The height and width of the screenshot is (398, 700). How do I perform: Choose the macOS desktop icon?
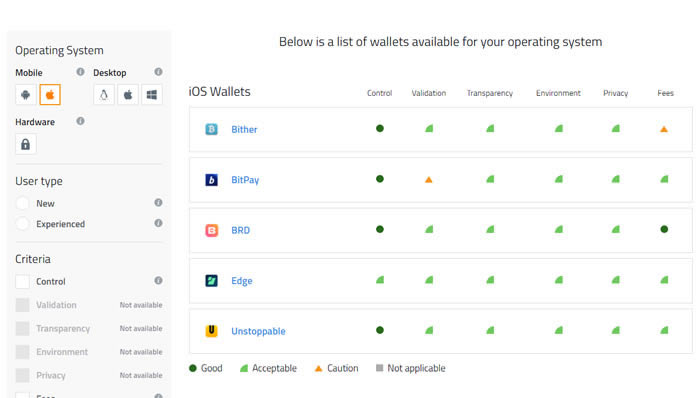pyautogui.click(x=128, y=95)
